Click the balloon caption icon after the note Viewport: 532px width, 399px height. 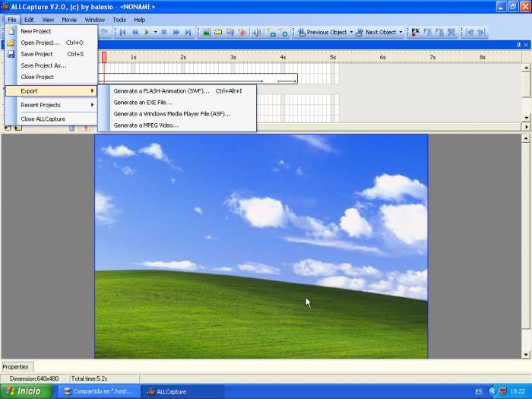[x=230, y=32]
